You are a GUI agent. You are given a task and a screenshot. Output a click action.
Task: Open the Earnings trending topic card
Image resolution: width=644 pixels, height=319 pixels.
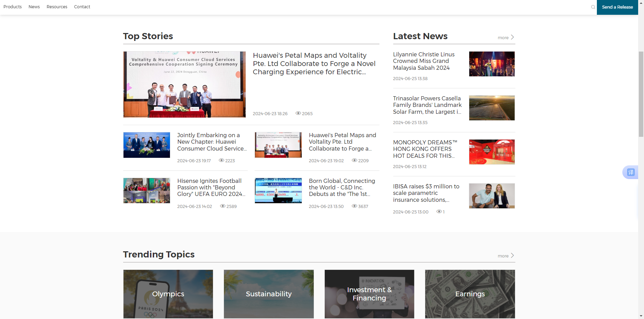tap(470, 294)
